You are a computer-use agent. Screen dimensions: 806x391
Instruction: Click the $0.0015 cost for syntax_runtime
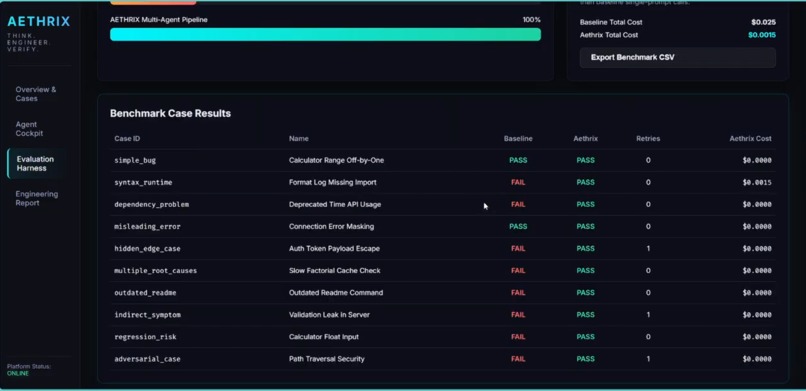click(757, 182)
